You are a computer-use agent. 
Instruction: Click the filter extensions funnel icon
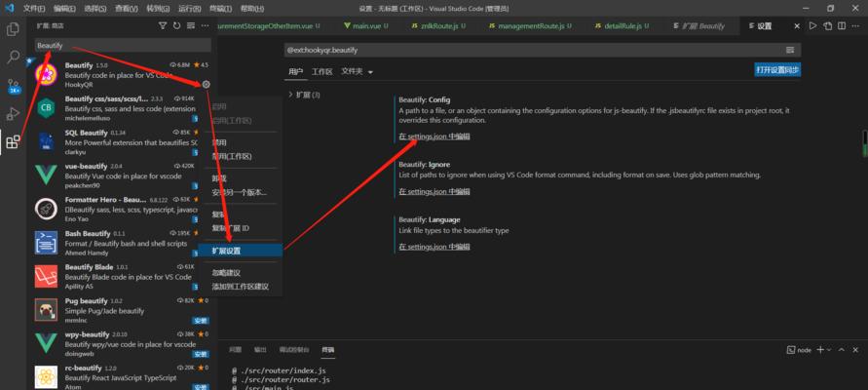pos(163,25)
